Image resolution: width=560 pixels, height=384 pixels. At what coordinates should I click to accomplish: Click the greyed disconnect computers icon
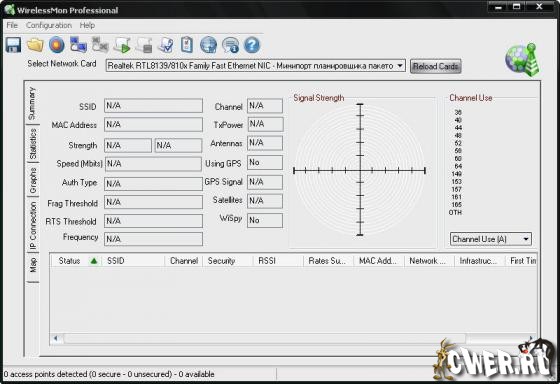point(100,45)
